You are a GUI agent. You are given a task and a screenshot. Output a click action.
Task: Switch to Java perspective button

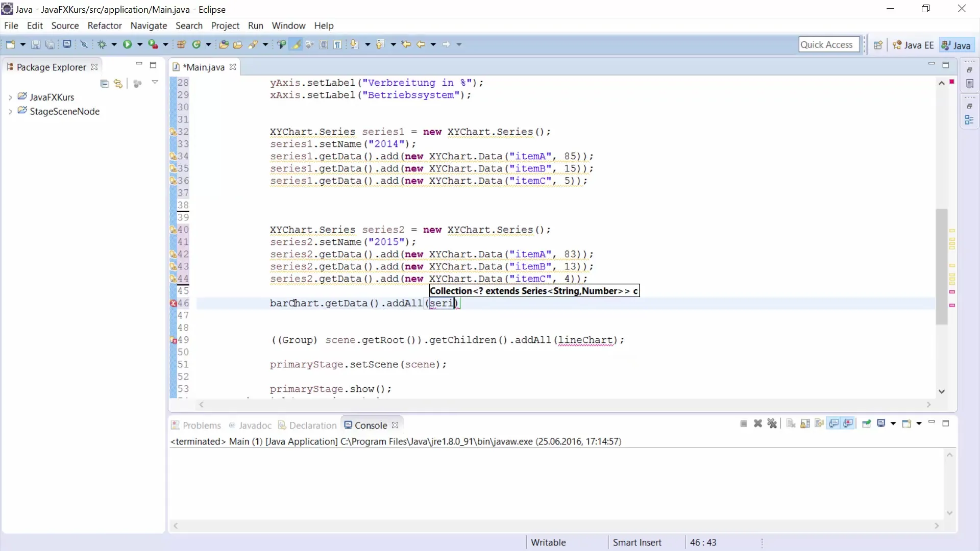tap(956, 45)
